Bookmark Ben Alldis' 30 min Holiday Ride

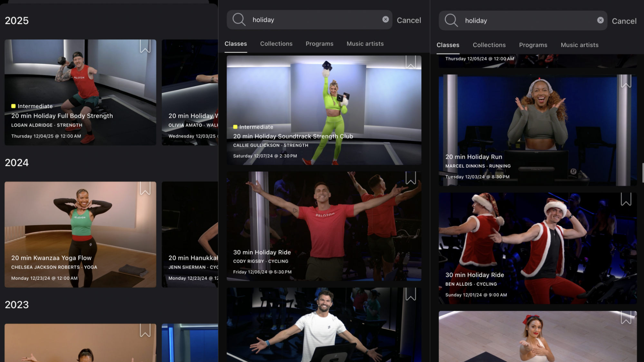626,199
